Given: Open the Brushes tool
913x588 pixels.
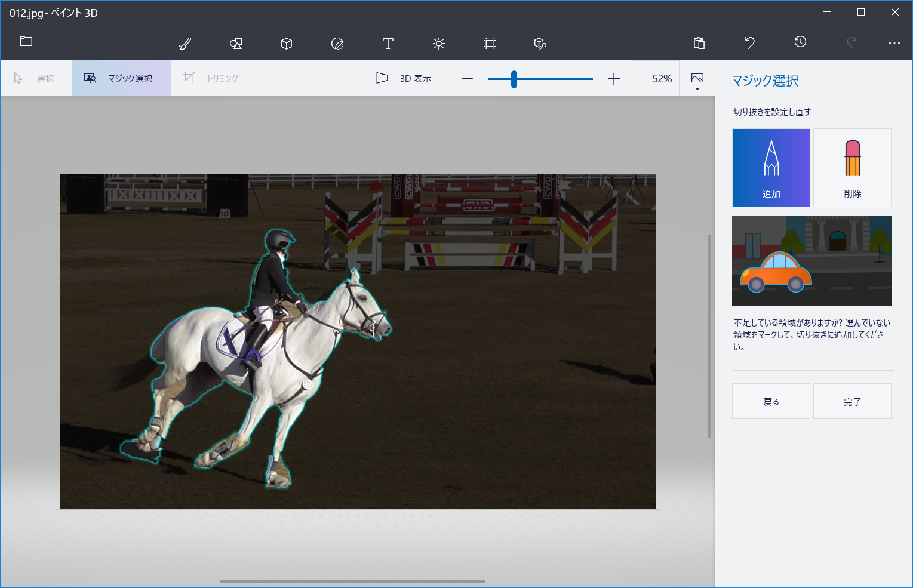Looking at the screenshot, I should click(185, 44).
